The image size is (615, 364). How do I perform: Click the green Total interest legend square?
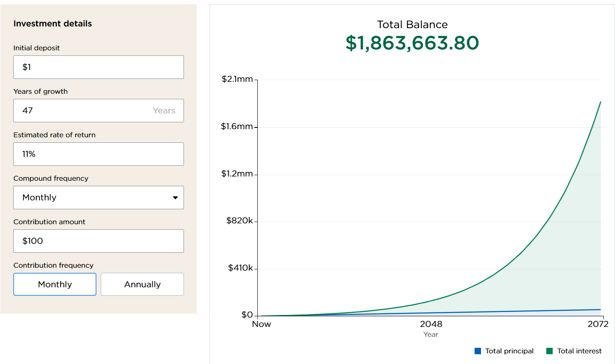549,351
